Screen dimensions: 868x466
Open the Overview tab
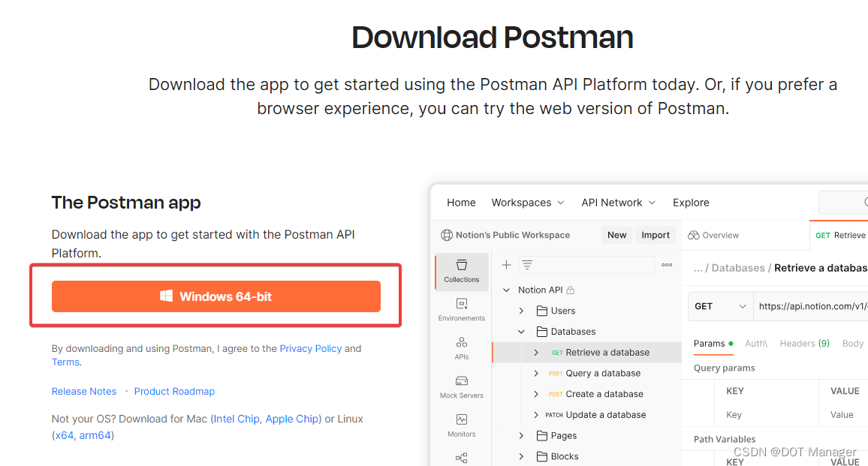tap(713, 235)
